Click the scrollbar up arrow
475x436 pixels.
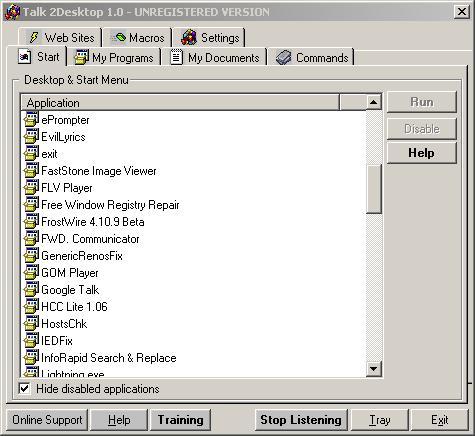[374, 102]
